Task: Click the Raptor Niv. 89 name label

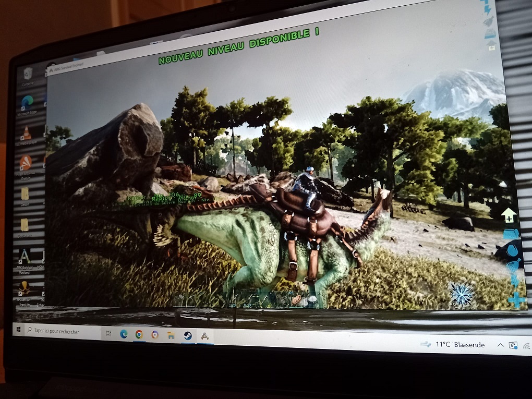Action: point(176,197)
